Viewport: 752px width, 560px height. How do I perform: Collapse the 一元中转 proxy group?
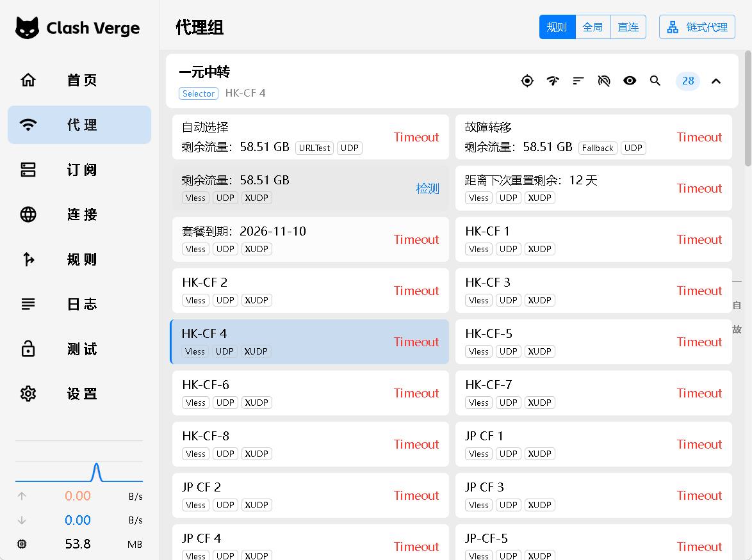point(716,81)
